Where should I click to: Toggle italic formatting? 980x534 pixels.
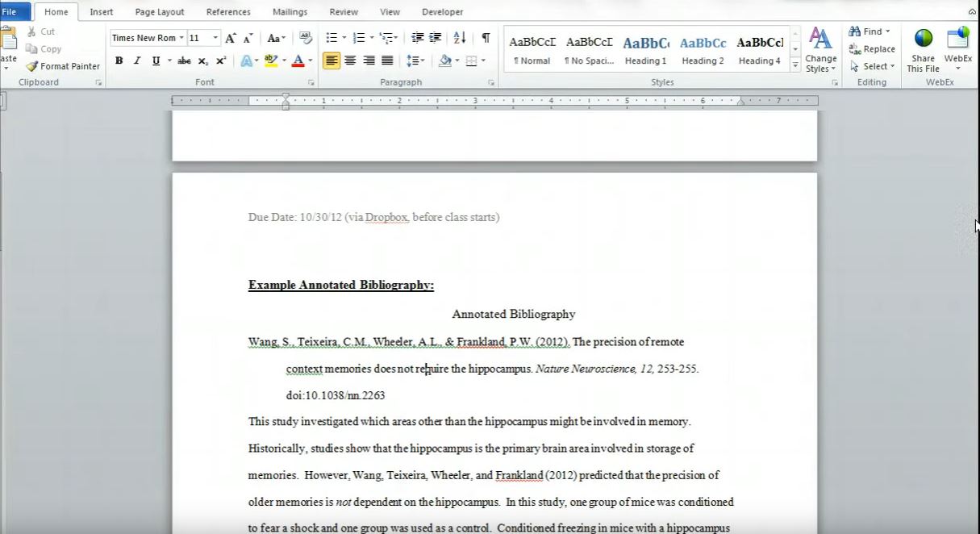point(137,60)
